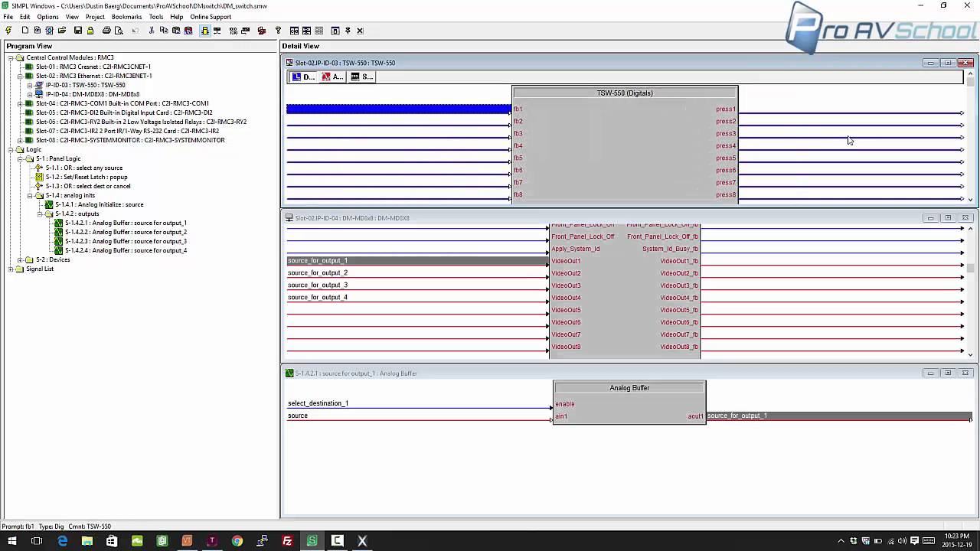Select Analog Buffer source for output_4
This screenshot has height=551, width=980.
click(x=126, y=250)
